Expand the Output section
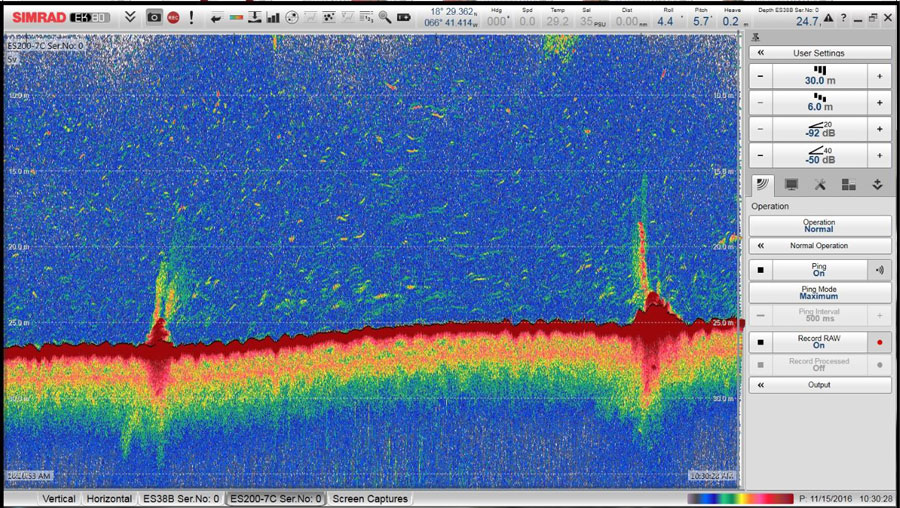Image resolution: width=900 pixels, height=508 pixels. tap(819, 385)
